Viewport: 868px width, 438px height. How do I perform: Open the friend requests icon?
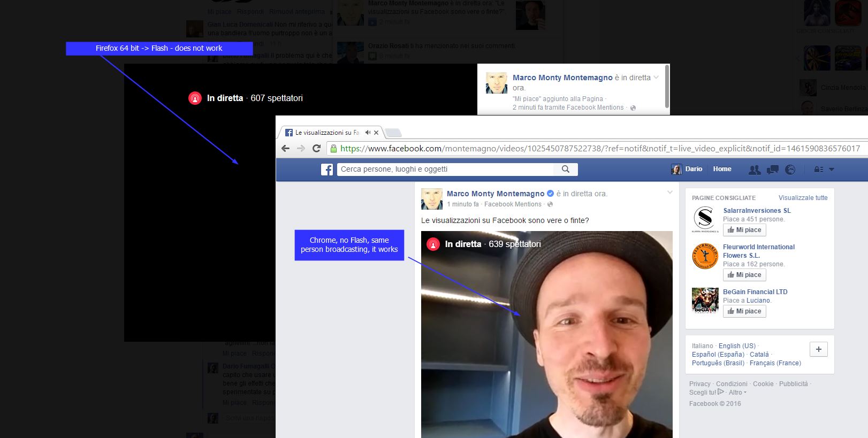pyautogui.click(x=755, y=170)
